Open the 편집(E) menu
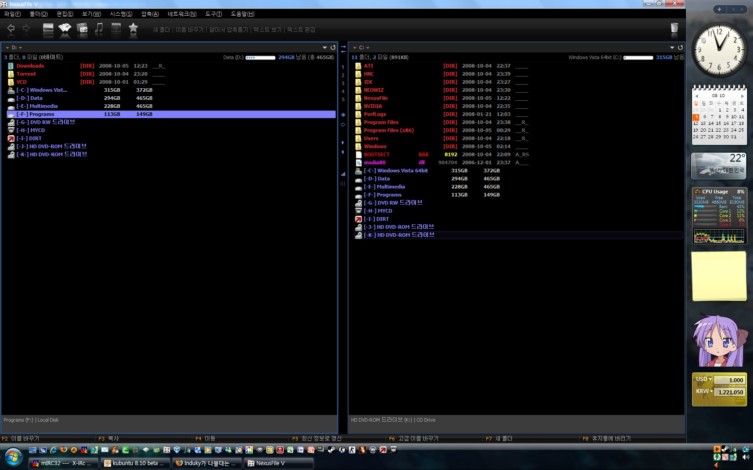The image size is (753, 470). point(65,14)
